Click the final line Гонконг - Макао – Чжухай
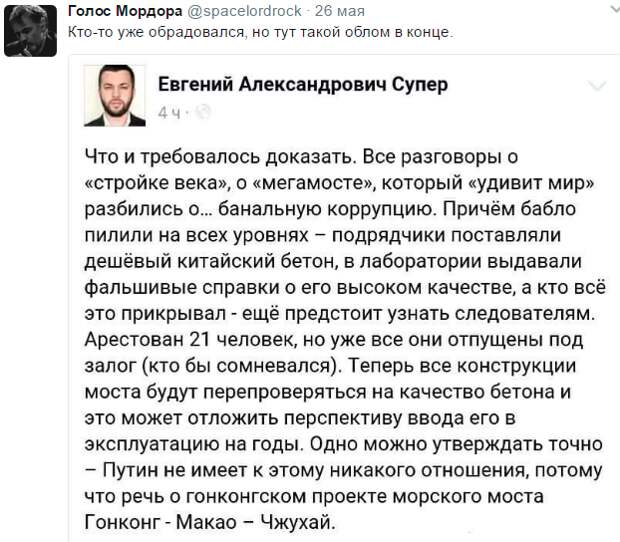620x542 pixels. tap(210, 522)
